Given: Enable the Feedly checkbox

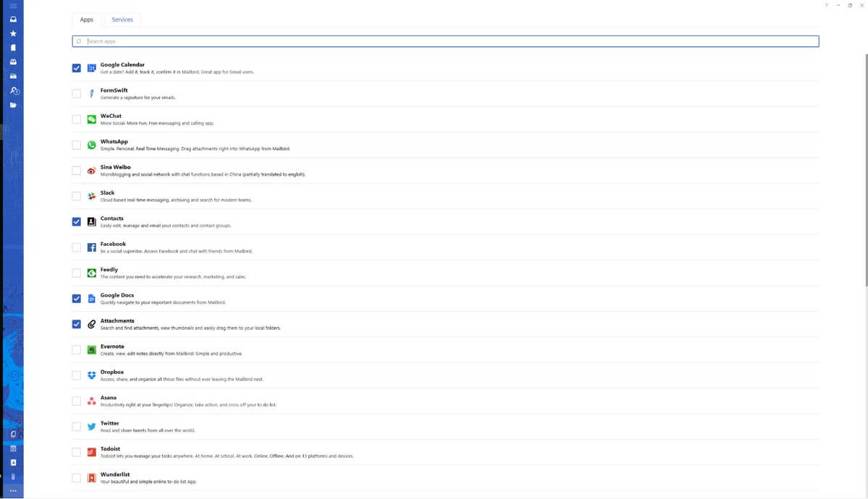Looking at the screenshot, I should [x=77, y=273].
